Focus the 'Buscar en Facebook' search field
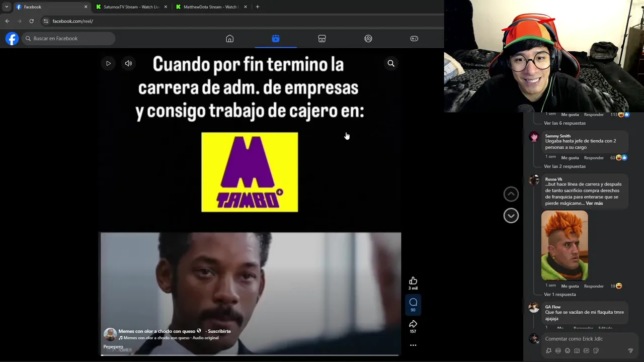 (x=68, y=39)
